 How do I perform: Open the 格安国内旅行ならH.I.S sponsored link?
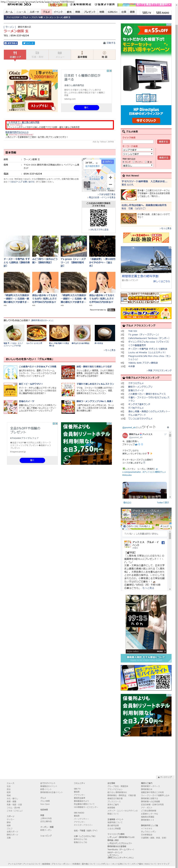(x=17, y=132)
